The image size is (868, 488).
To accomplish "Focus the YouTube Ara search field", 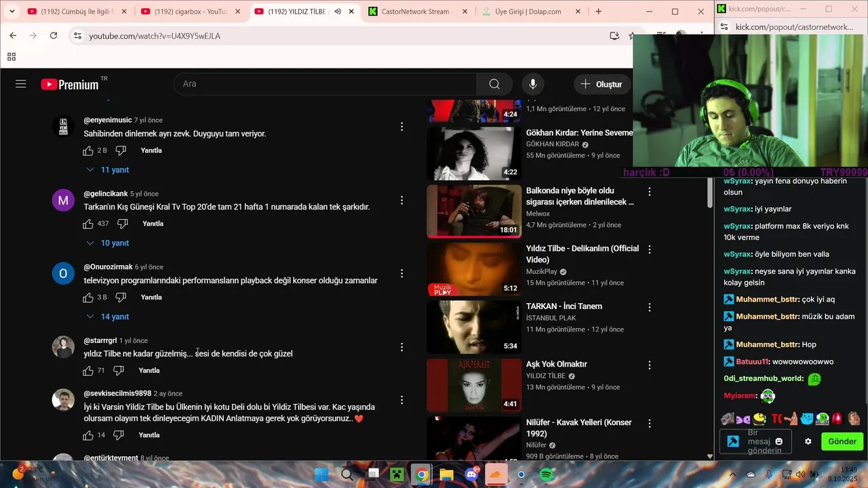I will pyautogui.click(x=325, y=84).
